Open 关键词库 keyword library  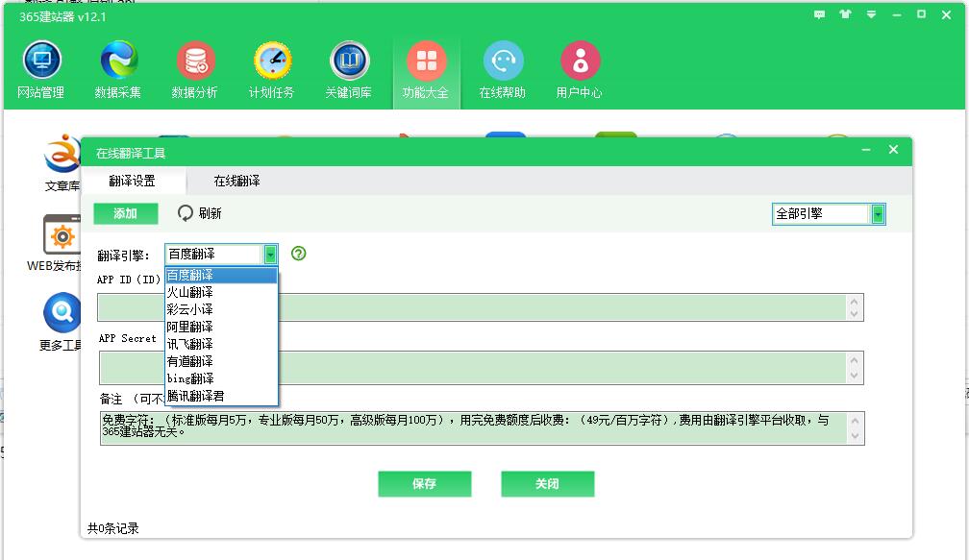click(349, 70)
